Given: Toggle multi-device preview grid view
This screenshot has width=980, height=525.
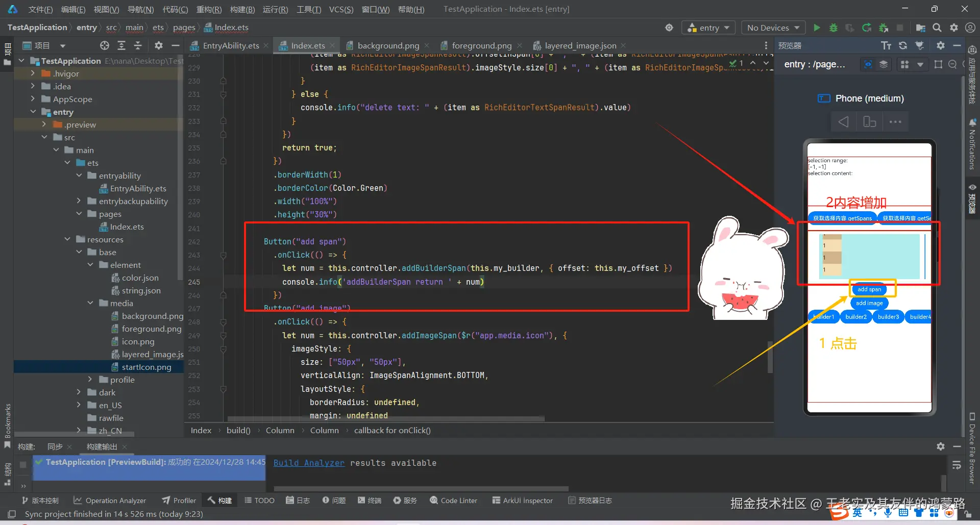Looking at the screenshot, I should 904,64.
